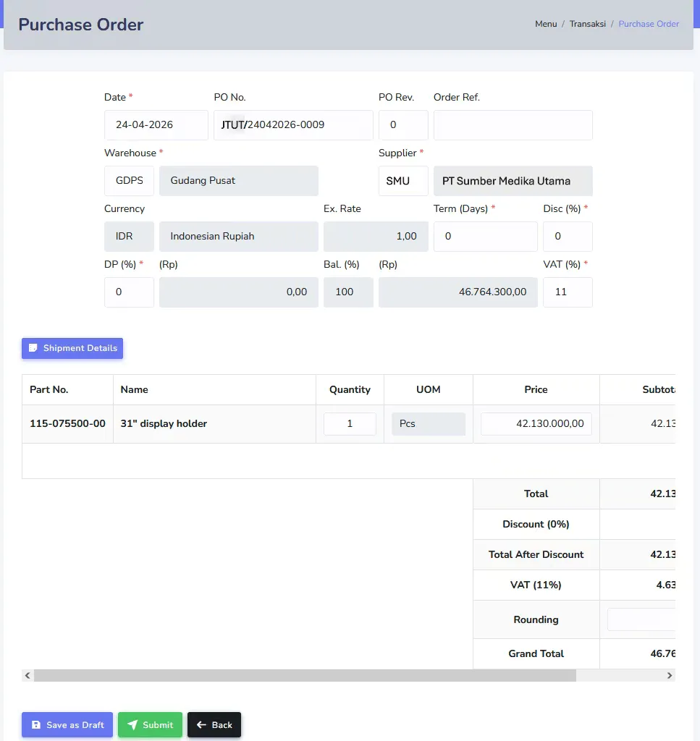This screenshot has width=700, height=741.
Task: Click the Discount (0%) summary label
Action: pyautogui.click(x=536, y=524)
